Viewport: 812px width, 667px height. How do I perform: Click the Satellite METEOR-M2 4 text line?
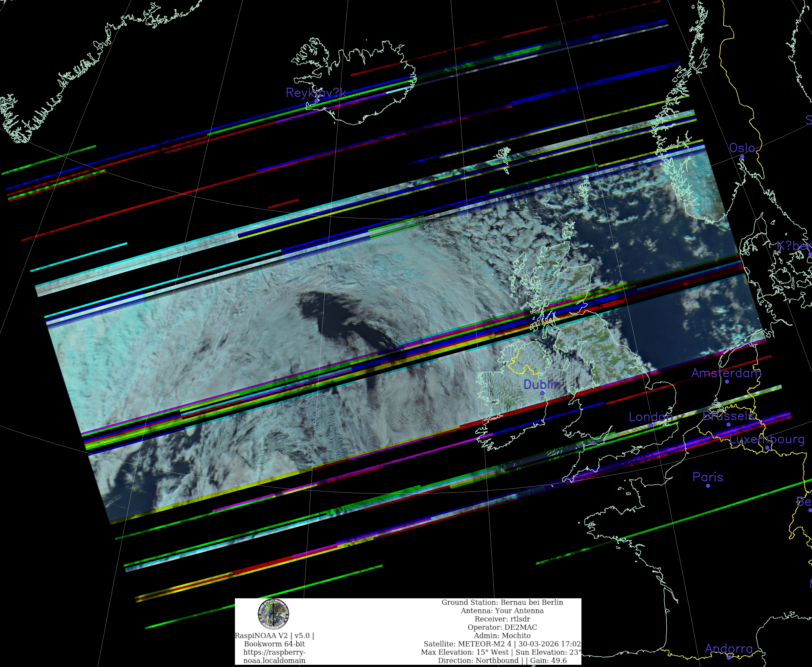[502, 644]
